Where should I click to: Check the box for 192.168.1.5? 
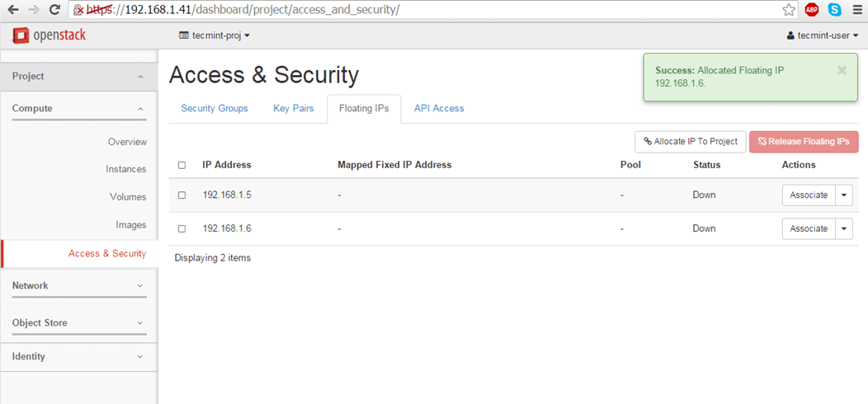pos(182,195)
